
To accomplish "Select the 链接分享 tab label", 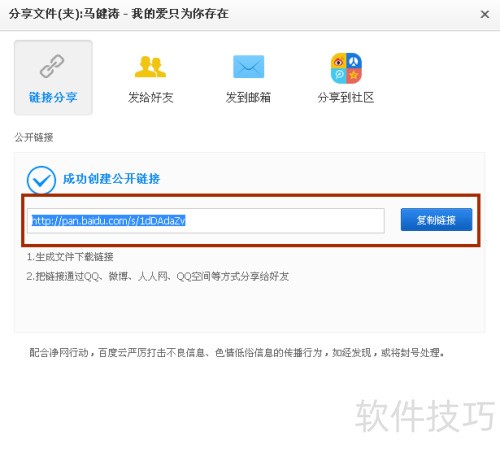I will [x=53, y=97].
